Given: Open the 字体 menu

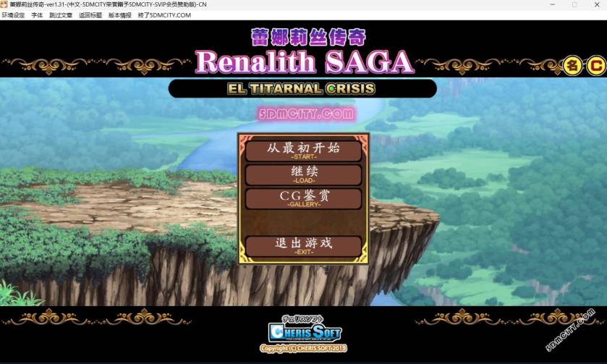Looking at the screenshot, I should 37,15.
